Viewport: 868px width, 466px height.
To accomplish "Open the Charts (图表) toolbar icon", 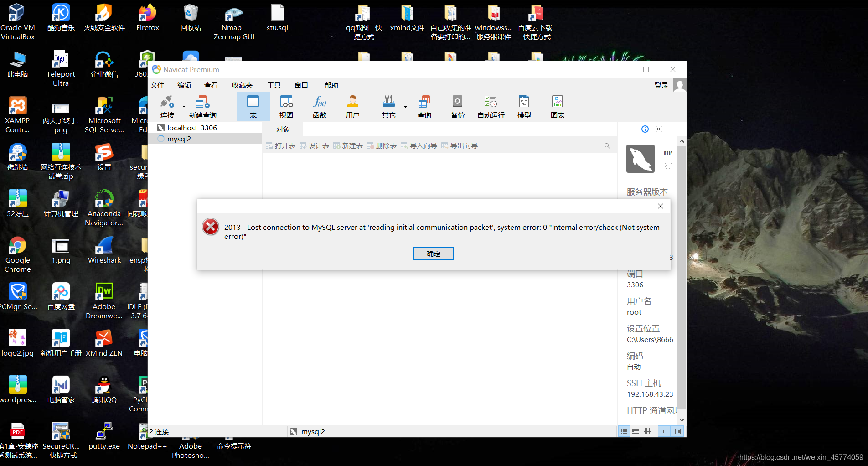I will click(x=557, y=107).
